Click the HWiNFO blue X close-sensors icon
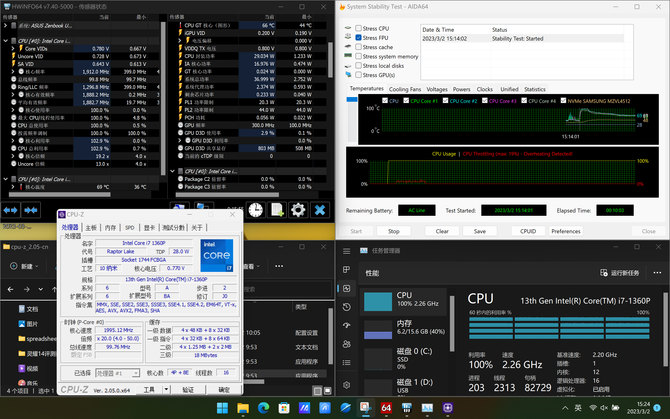Viewport: 670px width, 419px height. pyautogui.click(x=320, y=210)
